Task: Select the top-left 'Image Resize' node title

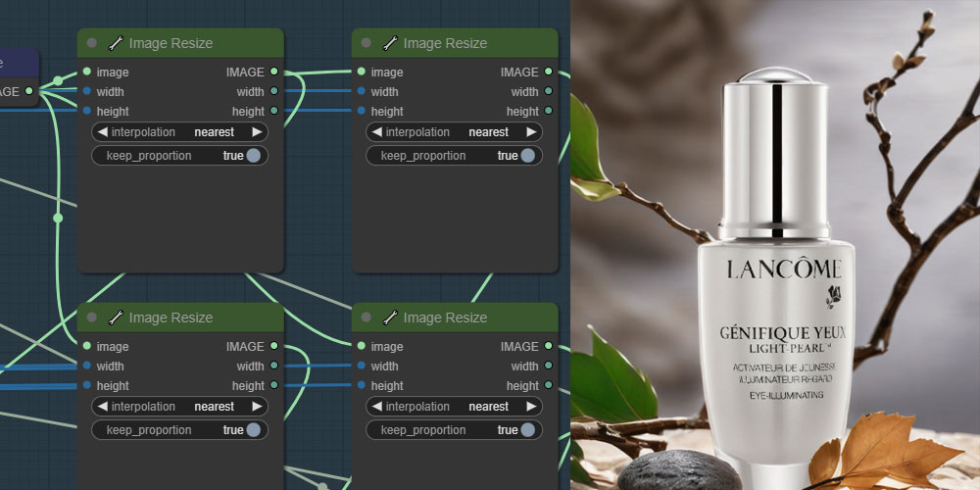Action: [171, 43]
